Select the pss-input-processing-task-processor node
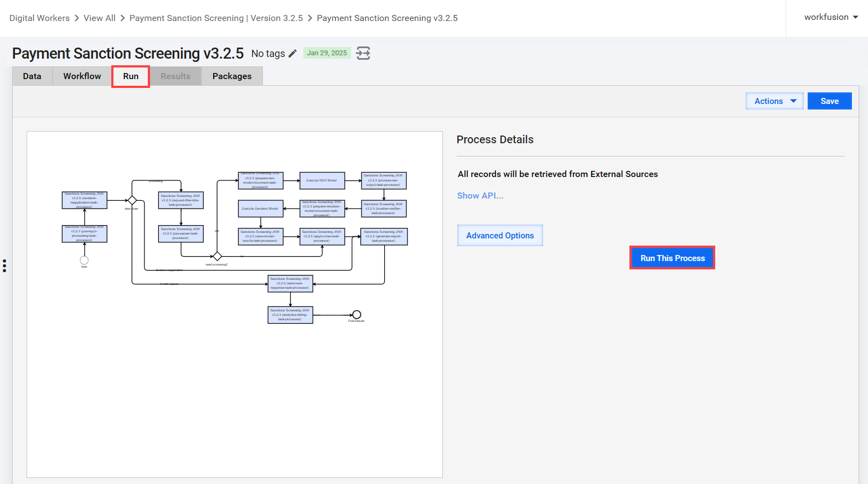Image resolution: width=868 pixels, height=484 pixels. tap(84, 233)
